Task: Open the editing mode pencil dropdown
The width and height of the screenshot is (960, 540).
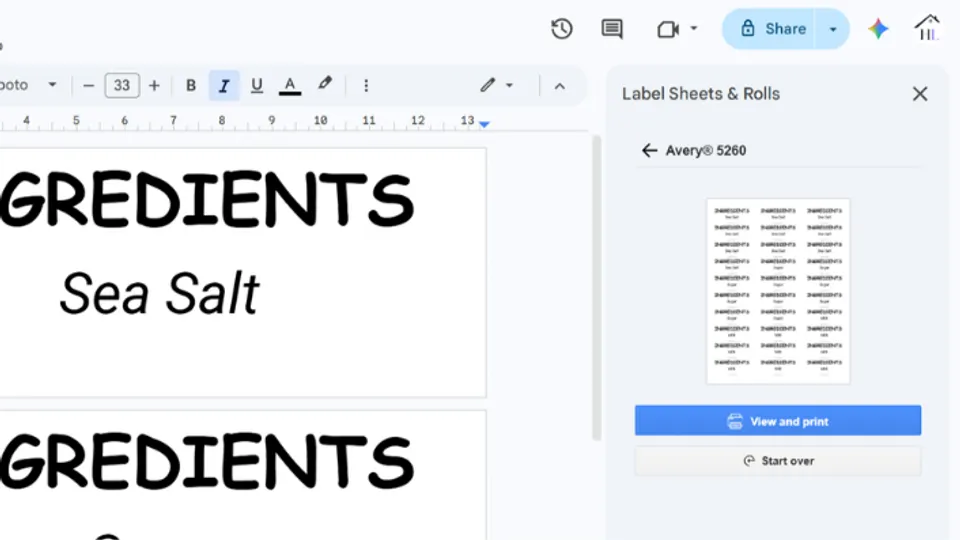Action: (x=497, y=86)
